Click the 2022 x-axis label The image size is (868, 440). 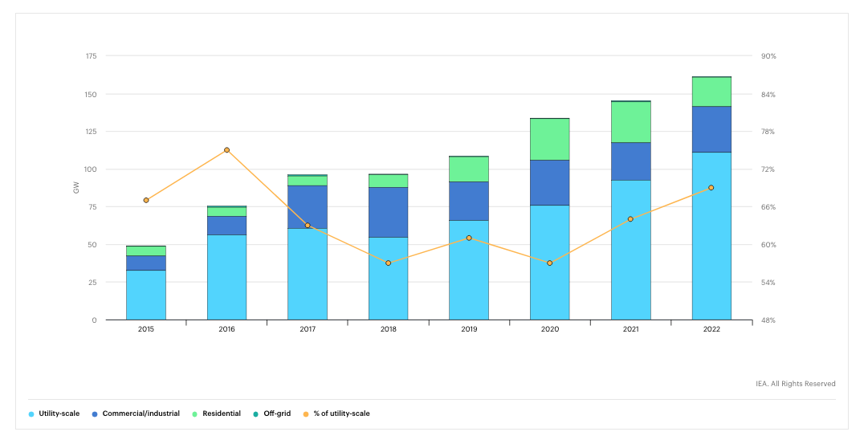pos(712,329)
